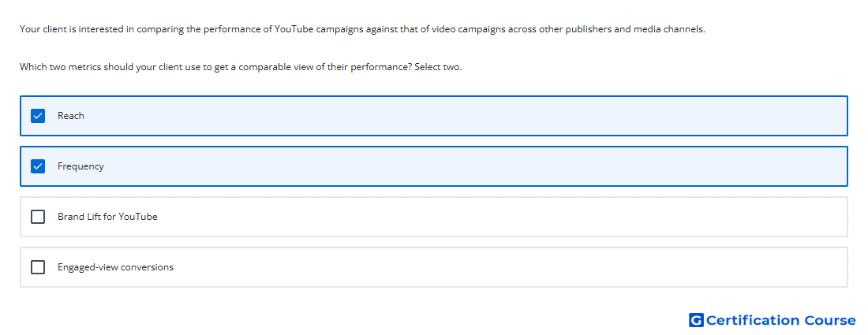The width and height of the screenshot is (868, 335).
Task: Choose the Brand Lift for YouTube label
Action: pyautogui.click(x=107, y=217)
